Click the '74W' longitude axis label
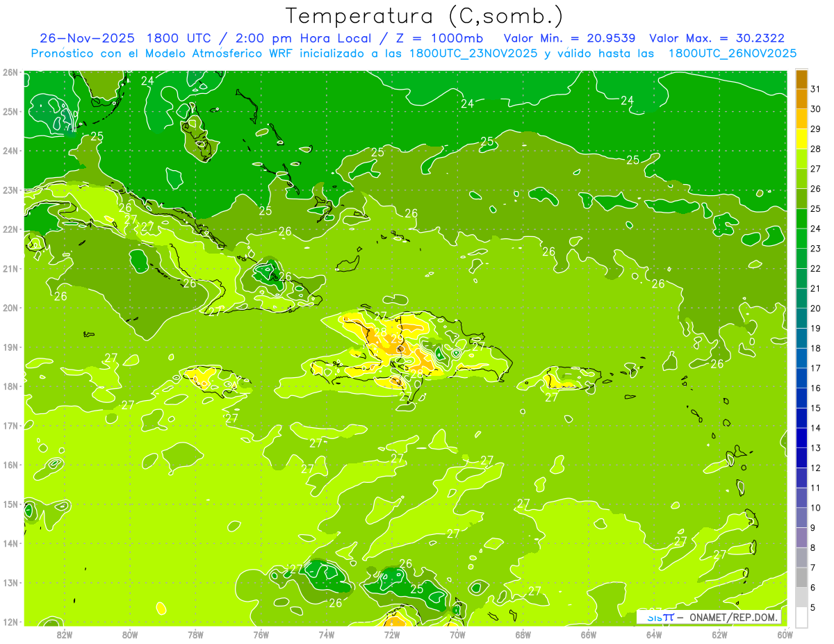 click(326, 634)
